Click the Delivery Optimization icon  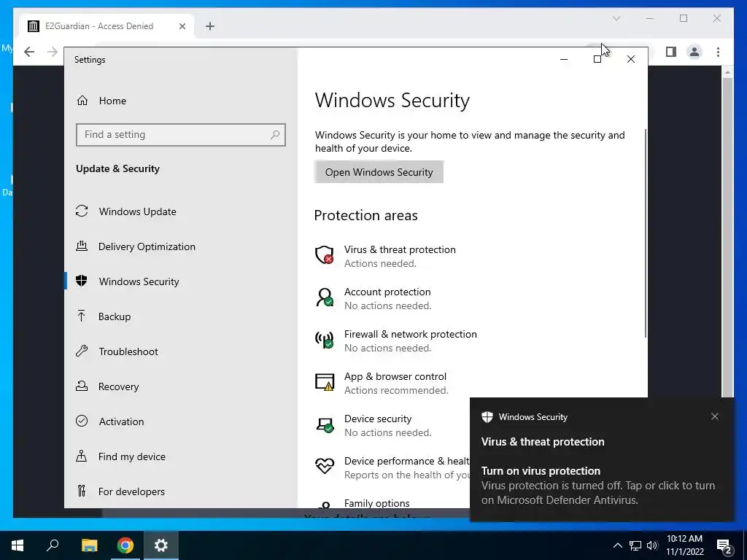tap(82, 246)
